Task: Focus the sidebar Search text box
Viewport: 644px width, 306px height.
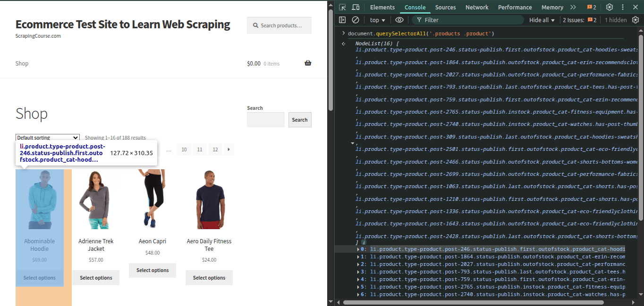Action: 266,120
